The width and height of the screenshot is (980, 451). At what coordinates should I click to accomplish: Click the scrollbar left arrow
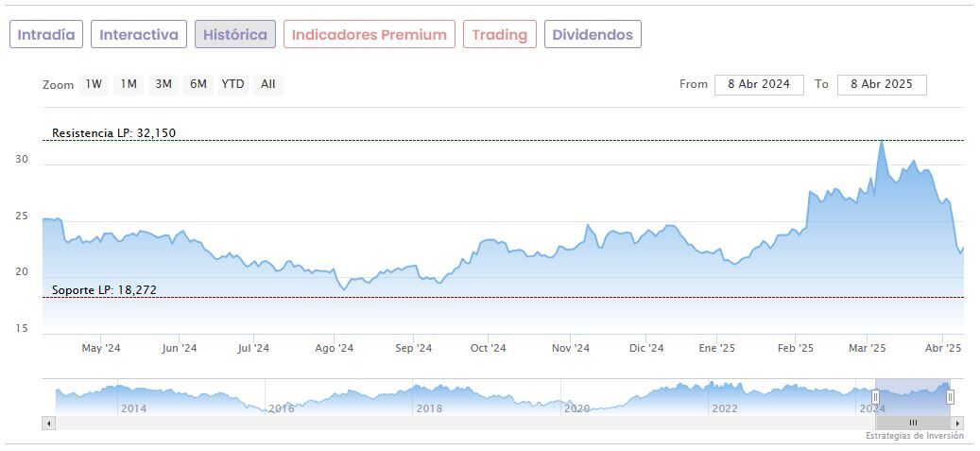(x=48, y=423)
